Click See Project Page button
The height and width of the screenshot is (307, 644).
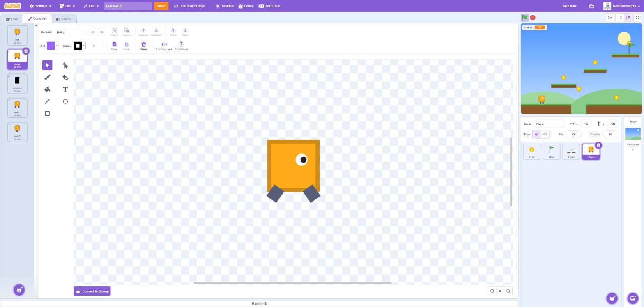[189, 6]
